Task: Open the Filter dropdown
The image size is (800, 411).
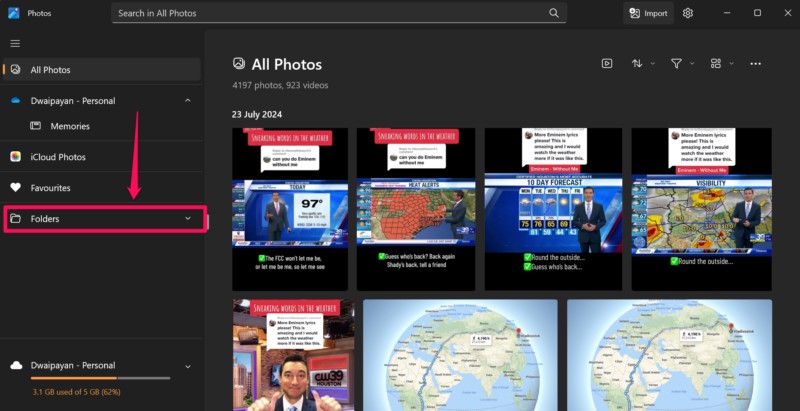Action: pyautogui.click(x=681, y=64)
